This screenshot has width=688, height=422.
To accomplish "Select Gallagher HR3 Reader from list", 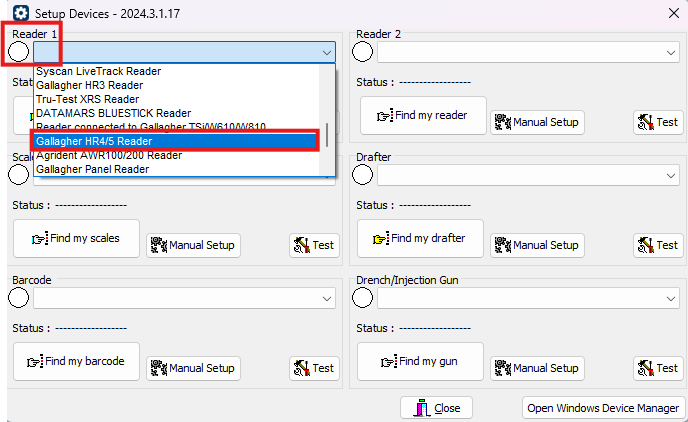I will point(176,85).
